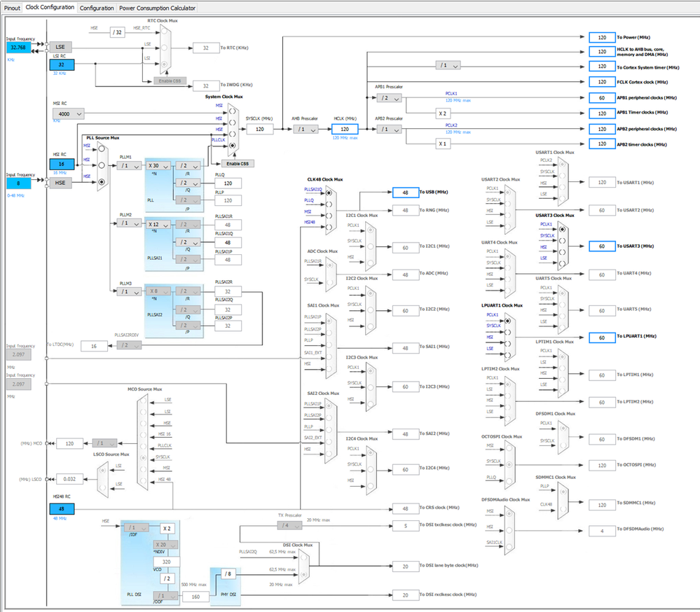The height and width of the screenshot is (612, 700).
Task: Click APB1 timer X 2 multiplier box
Action: pyautogui.click(x=442, y=113)
